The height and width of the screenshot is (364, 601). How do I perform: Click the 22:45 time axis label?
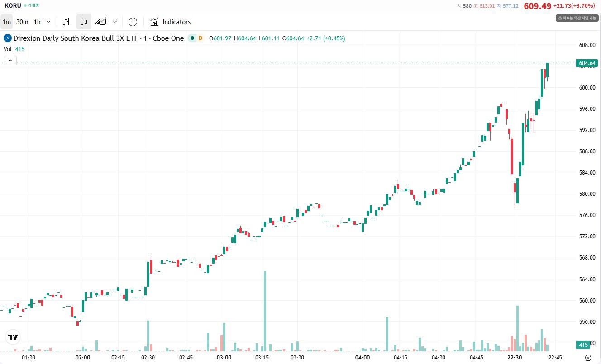(x=555, y=357)
